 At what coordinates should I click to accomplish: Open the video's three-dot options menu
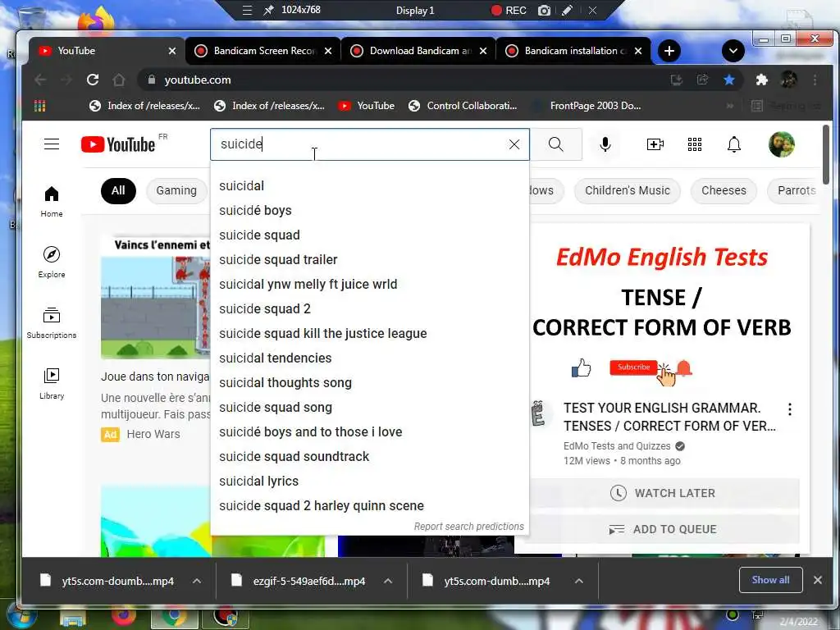pyautogui.click(x=790, y=409)
